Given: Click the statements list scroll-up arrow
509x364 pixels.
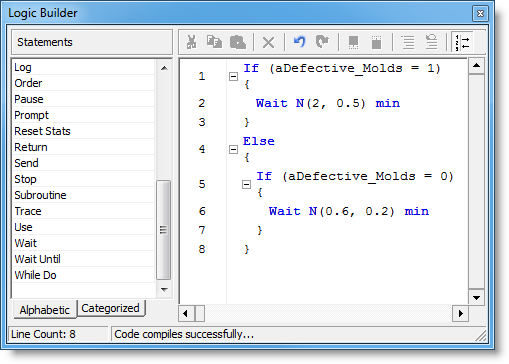Looking at the screenshot, I should pyautogui.click(x=164, y=68).
